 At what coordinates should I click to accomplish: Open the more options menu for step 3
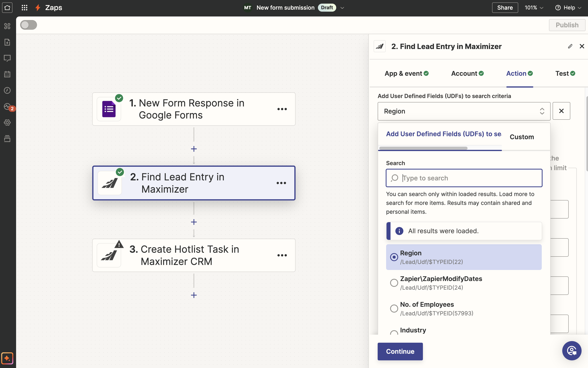coord(282,255)
